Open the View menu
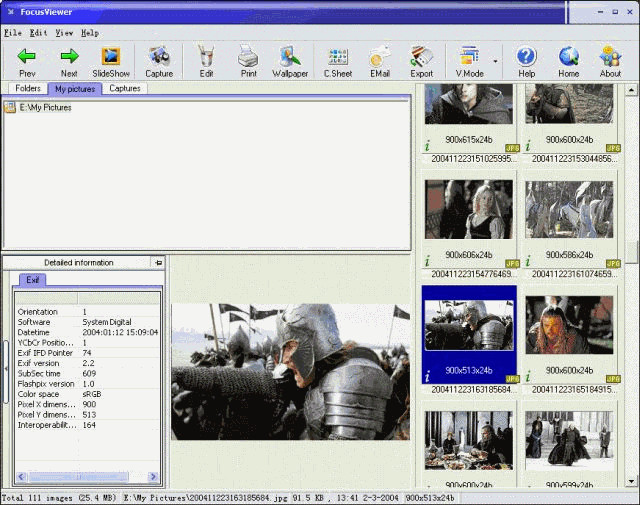Viewport: 640px width, 505px height. point(64,33)
